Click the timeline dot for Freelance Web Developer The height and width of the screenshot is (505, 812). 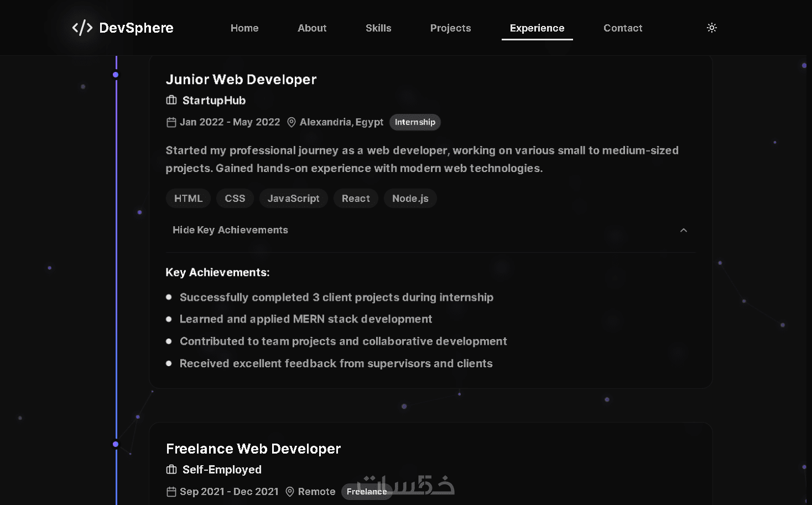(116, 444)
